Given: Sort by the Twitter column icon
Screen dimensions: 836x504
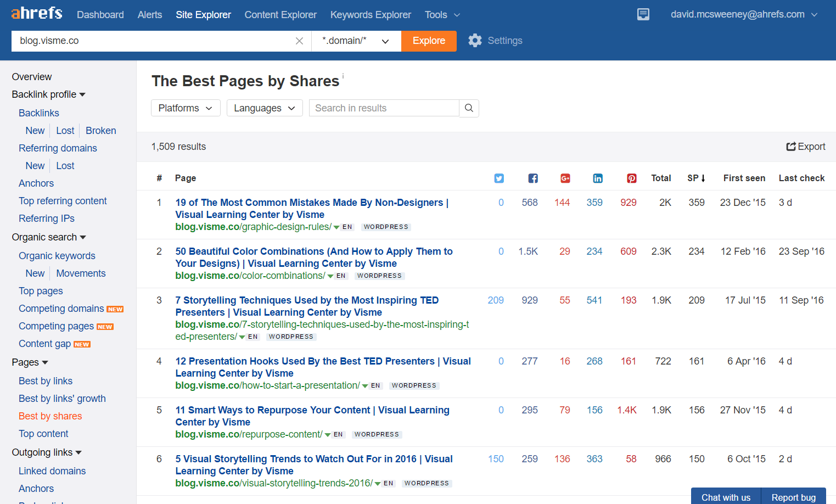Looking at the screenshot, I should pyautogui.click(x=499, y=178).
